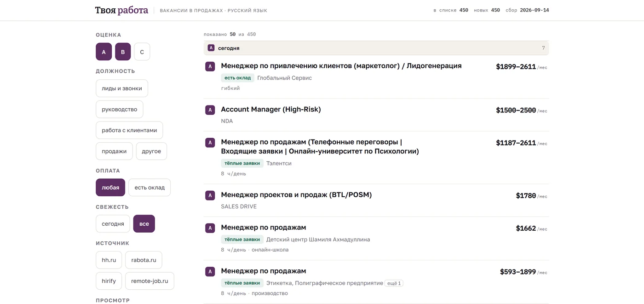644x304 pixels.
Task: Open 'Менеджер проектов и продаж (BTL/POSM)' vacancy
Action: tap(296, 195)
